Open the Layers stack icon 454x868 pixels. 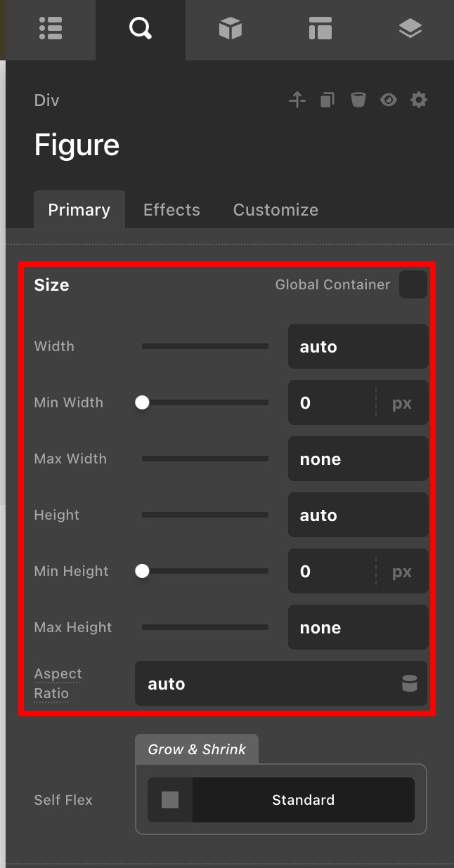(410, 29)
